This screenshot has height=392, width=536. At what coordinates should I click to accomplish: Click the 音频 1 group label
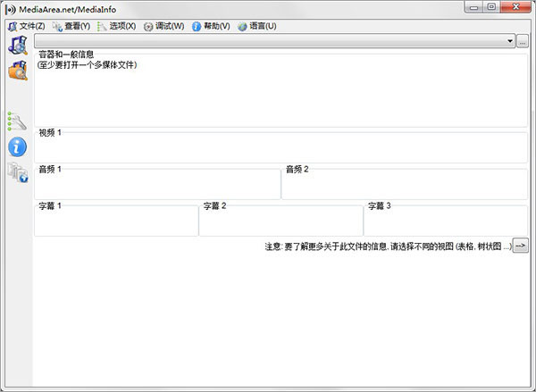(x=50, y=169)
